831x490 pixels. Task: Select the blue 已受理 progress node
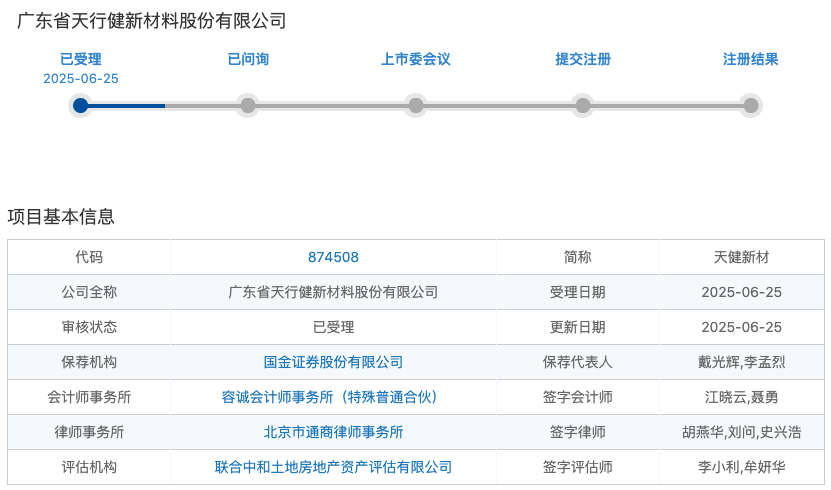[81, 105]
